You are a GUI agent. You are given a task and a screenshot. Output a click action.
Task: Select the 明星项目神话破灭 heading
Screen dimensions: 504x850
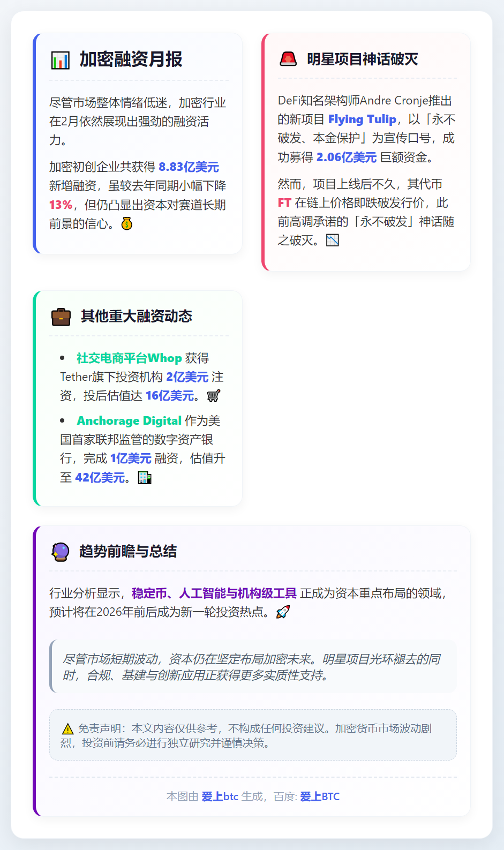[x=363, y=59]
